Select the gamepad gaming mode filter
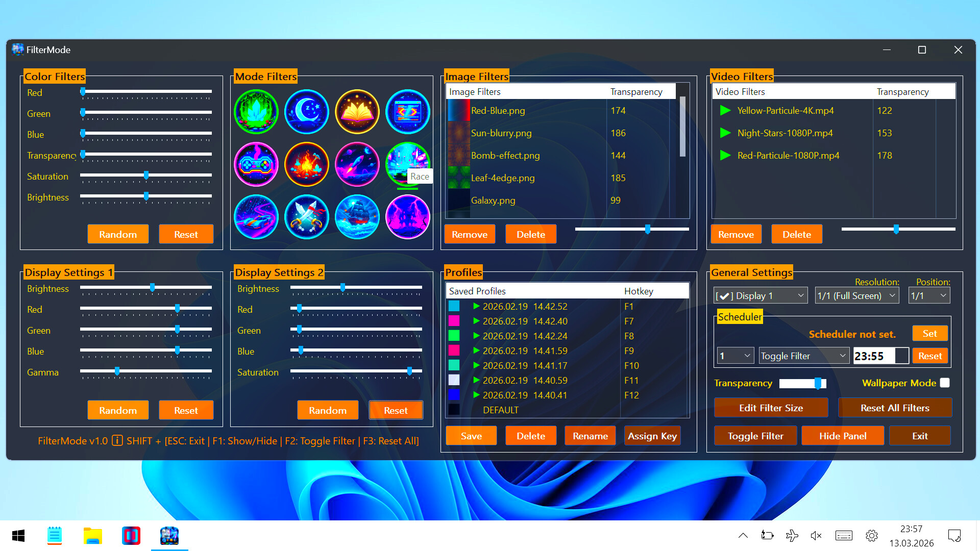 coord(256,164)
